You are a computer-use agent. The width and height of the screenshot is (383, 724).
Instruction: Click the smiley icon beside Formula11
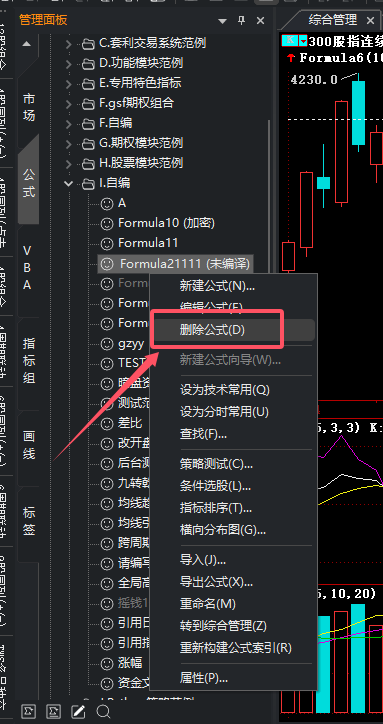pyautogui.click(x=107, y=243)
